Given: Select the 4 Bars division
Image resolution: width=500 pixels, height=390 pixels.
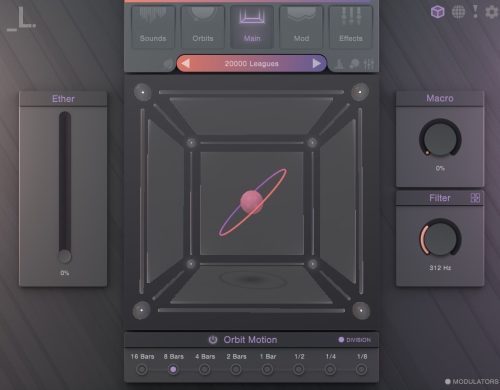Looking at the screenshot, I should click(204, 369).
